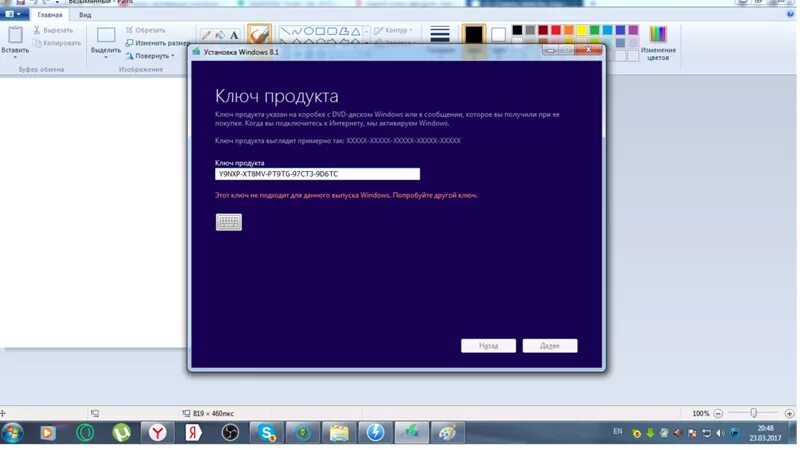
Task: Click the EN language indicator in the tray
Action: click(618, 432)
